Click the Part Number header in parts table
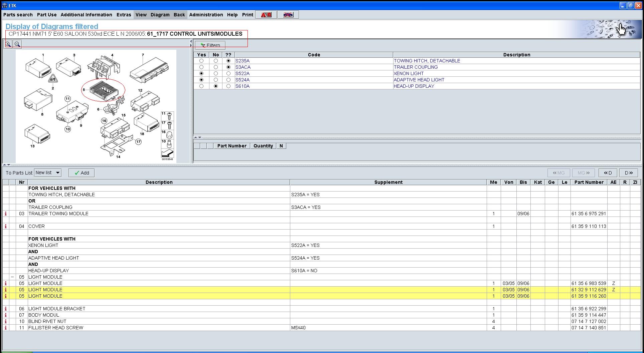 click(x=589, y=182)
